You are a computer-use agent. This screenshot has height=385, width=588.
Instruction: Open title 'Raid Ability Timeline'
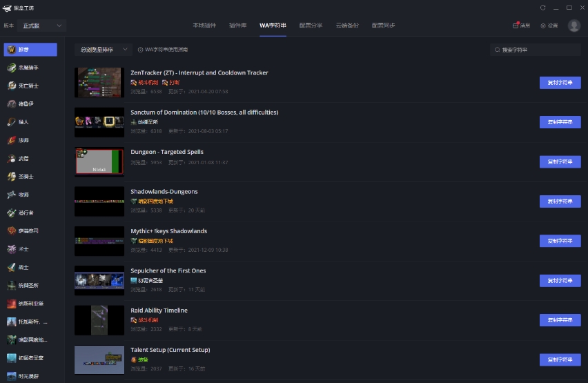coord(159,310)
